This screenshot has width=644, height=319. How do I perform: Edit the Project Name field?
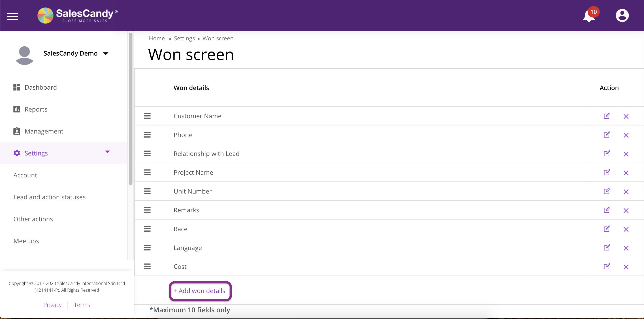click(x=607, y=173)
